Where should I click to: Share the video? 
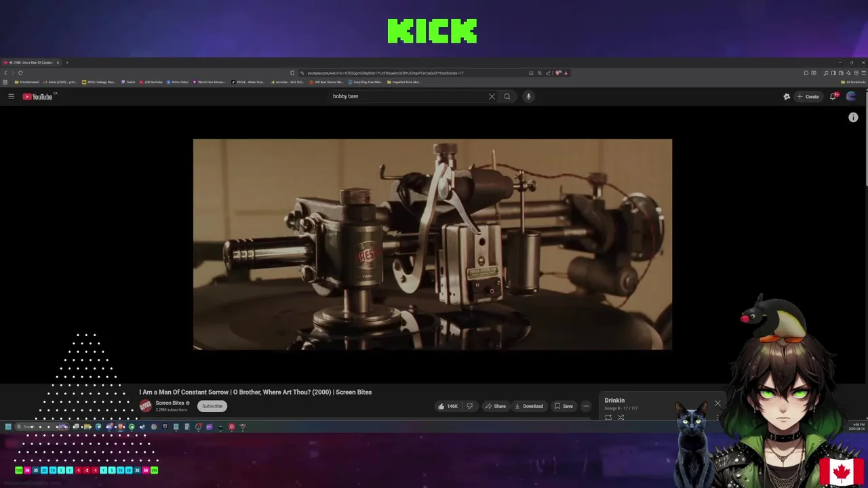[x=495, y=406]
